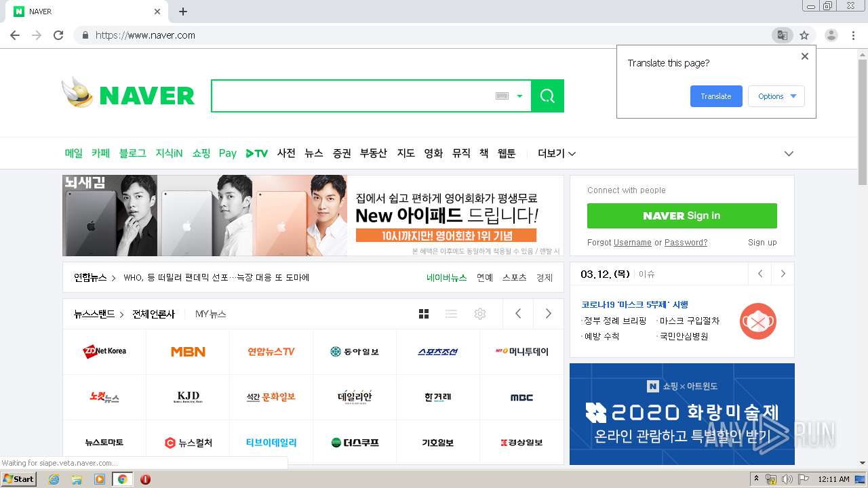The image size is (868, 488).
Task: Expand the search autocomplete dropdown arrow
Action: click(519, 96)
